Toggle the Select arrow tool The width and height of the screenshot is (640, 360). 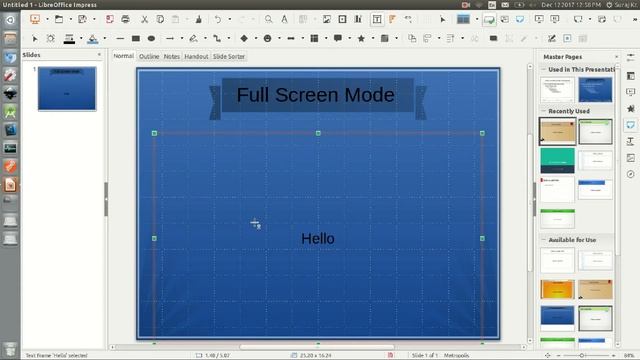[35, 38]
